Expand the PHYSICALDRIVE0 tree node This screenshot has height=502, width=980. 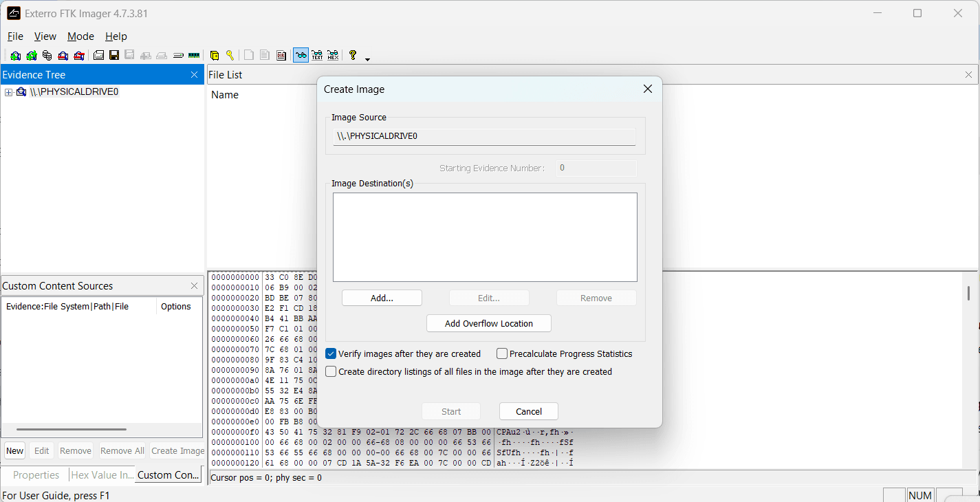coord(8,92)
